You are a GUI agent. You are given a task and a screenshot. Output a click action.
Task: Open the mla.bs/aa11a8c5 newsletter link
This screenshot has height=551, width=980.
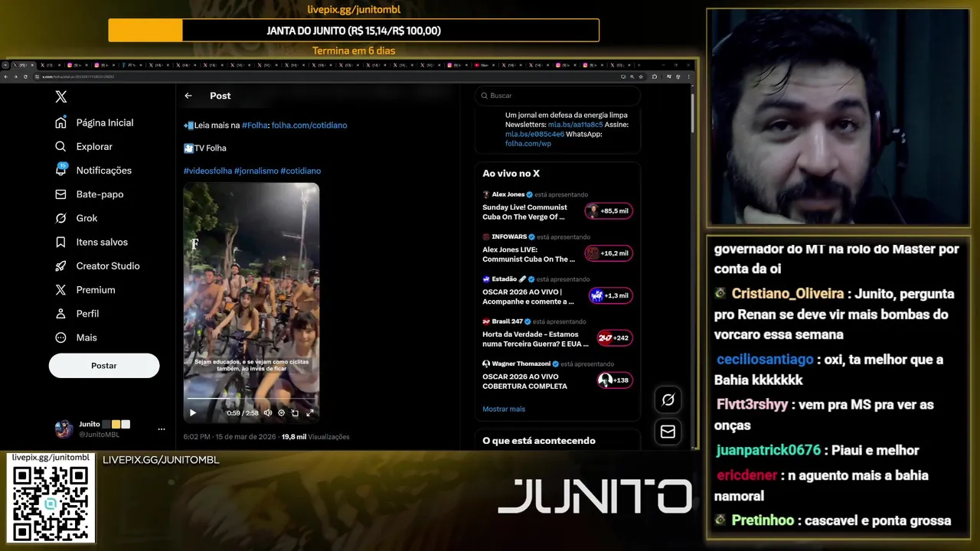576,125
